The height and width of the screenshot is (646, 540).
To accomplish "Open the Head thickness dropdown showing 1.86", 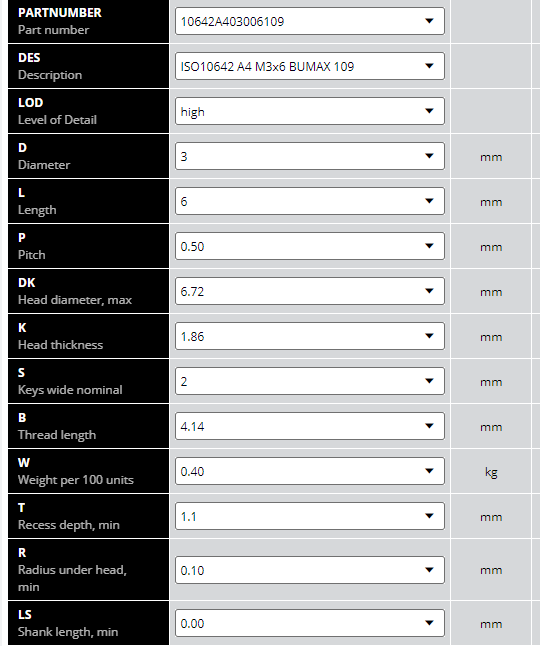I will [x=310, y=336].
